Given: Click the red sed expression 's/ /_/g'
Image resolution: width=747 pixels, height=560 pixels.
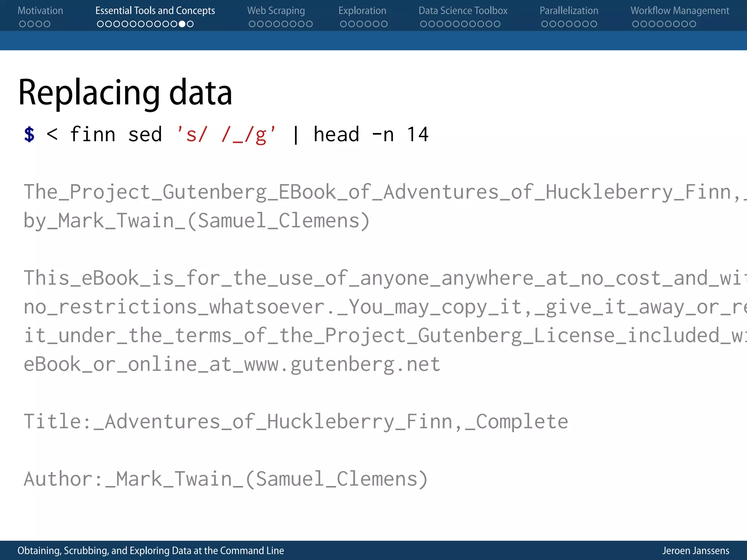Looking at the screenshot, I should (226, 135).
